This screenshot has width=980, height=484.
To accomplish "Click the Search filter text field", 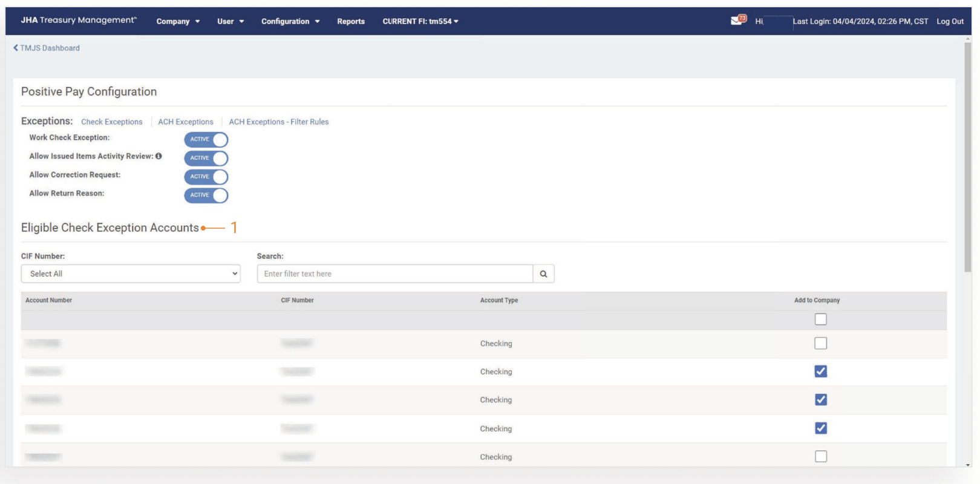I will coord(394,274).
